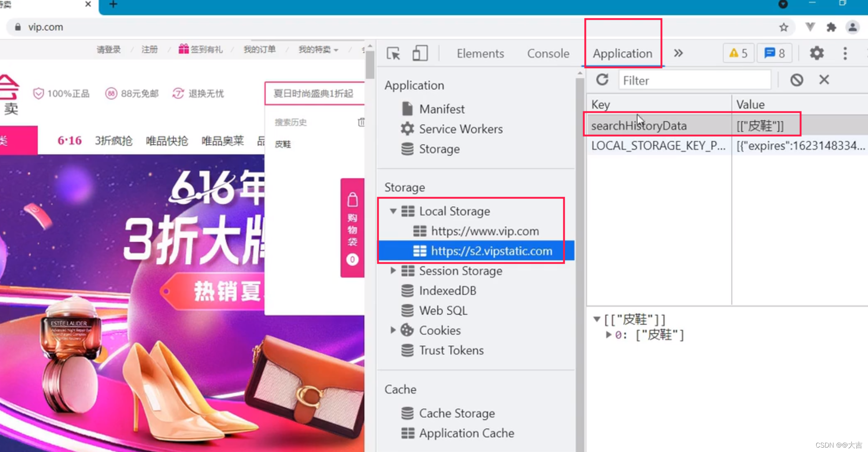Select https://www.vip.com local storage
Viewport: 868px width, 452px height.
pos(485,231)
